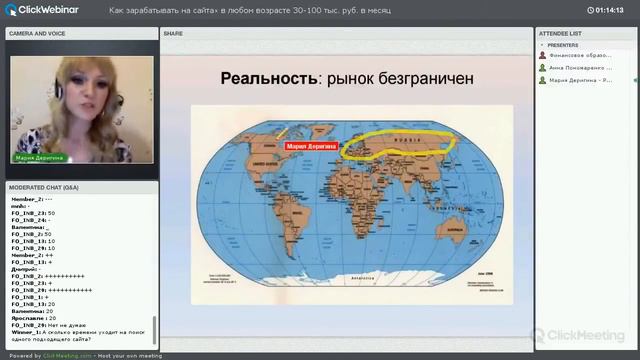The height and width of the screenshot is (360, 640).
Task: Click the 01:14:13 elapsed time
Action: click(x=609, y=10)
